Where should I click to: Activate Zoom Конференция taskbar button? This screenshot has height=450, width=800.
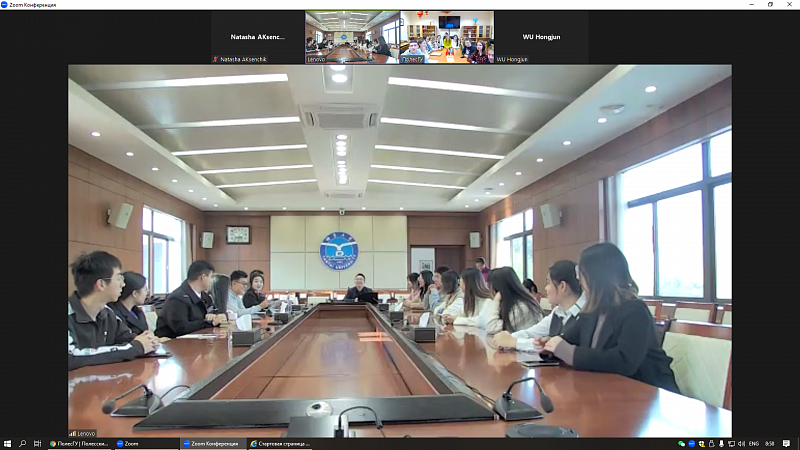[212, 443]
